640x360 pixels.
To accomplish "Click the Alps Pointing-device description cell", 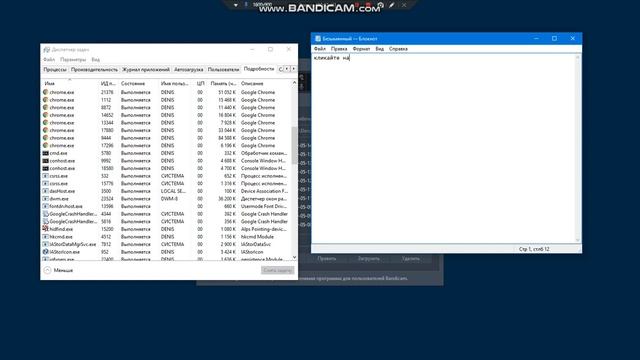I will [264, 229].
